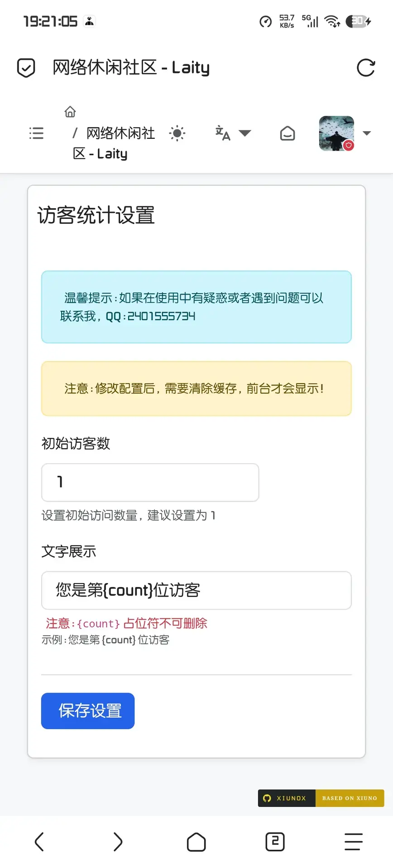Tap the home breadcrumb icon

pos(70,112)
